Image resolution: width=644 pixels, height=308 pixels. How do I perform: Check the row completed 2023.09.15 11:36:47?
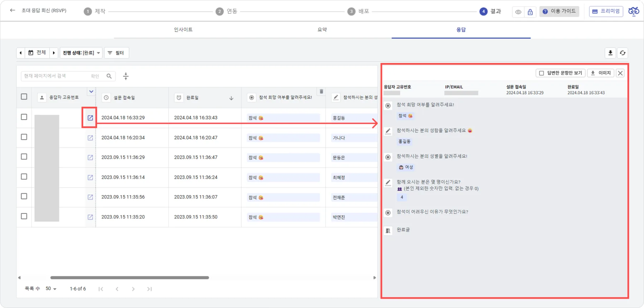(24, 157)
